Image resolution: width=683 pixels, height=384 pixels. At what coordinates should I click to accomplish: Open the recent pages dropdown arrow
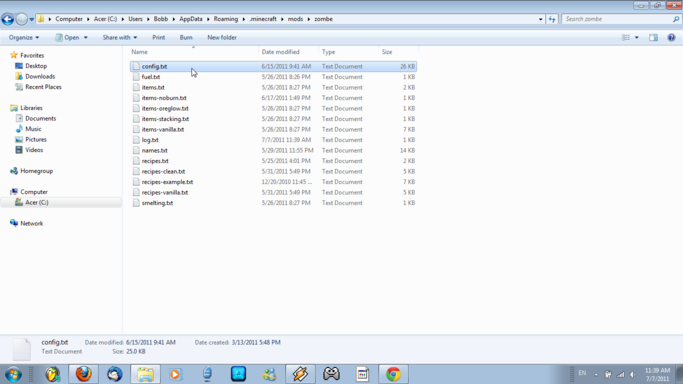coord(31,20)
